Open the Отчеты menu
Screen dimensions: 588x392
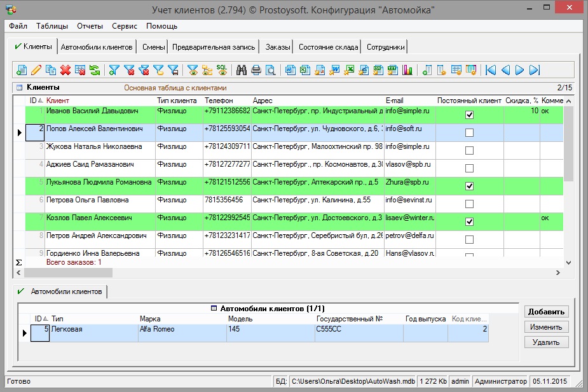click(90, 26)
